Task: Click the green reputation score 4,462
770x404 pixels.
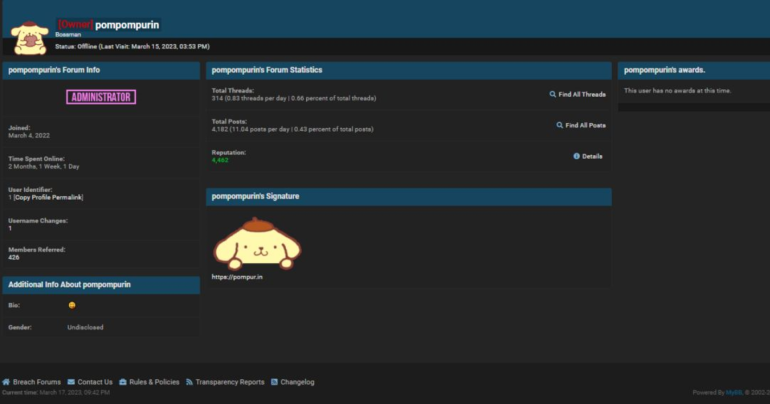Action: (x=220, y=160)
